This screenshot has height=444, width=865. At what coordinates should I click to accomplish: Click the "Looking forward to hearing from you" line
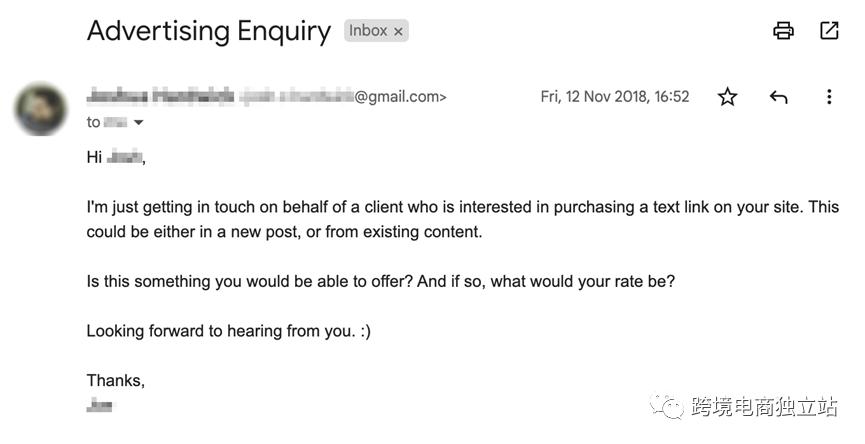click(x=228, y=330)
